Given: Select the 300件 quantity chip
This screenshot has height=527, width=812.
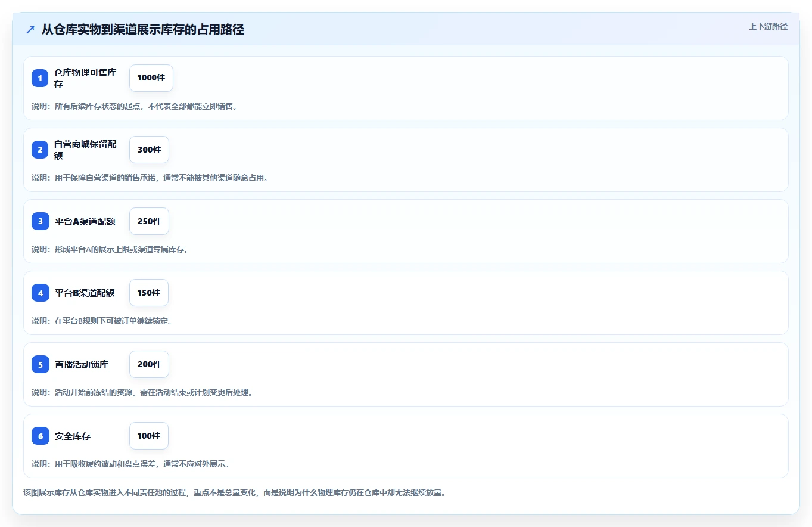Looking at the screenshot, I should pos(149,150).
